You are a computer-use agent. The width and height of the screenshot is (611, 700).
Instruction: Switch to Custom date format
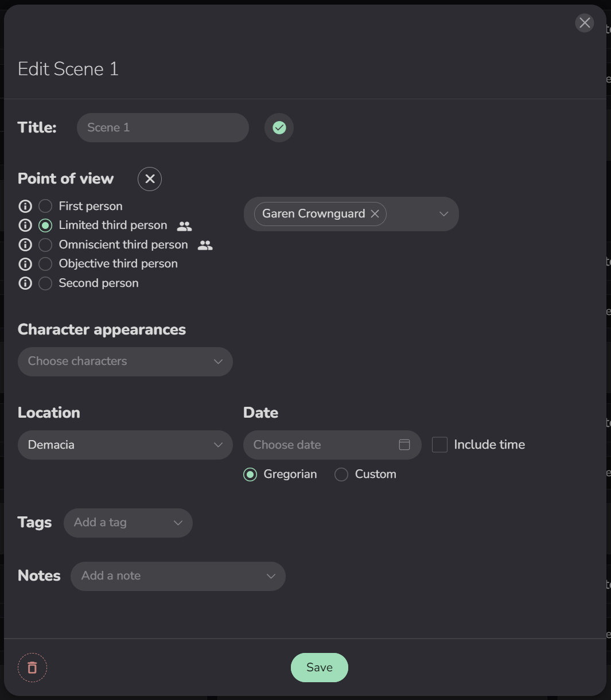pyautogui.click(x=341, y=475)
